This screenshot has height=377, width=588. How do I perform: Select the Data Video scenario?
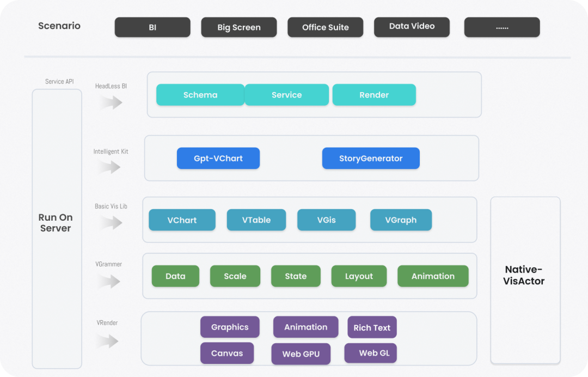412,27
